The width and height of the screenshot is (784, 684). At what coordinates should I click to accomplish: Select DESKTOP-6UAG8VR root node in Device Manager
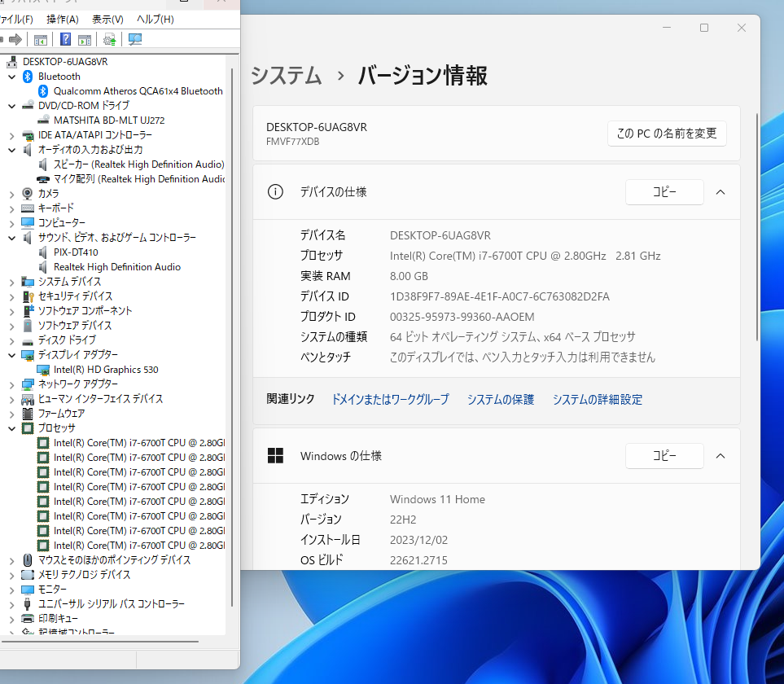pos(65,62)
